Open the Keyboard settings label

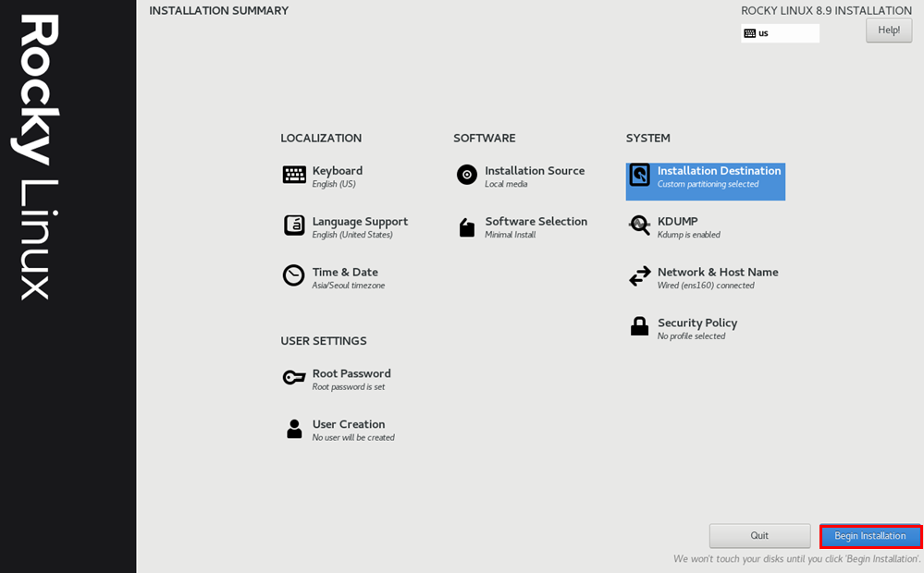click(x=337, y=171)
